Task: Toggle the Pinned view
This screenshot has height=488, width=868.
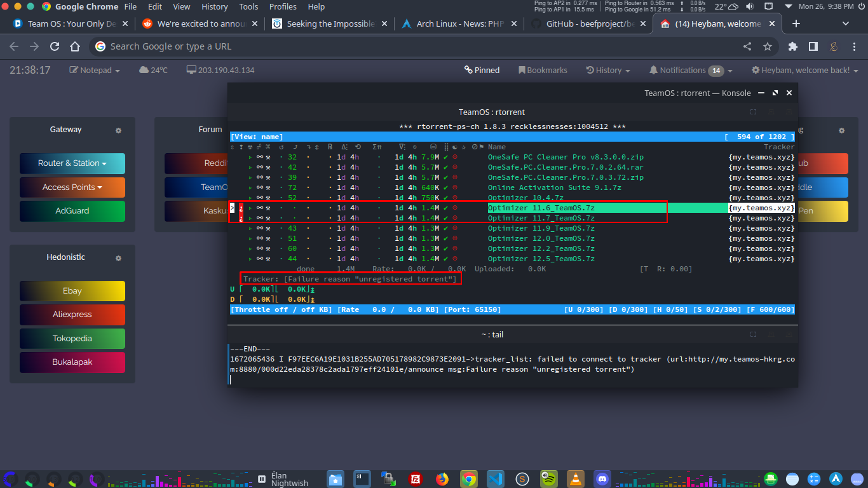Action: click(482, 70)
